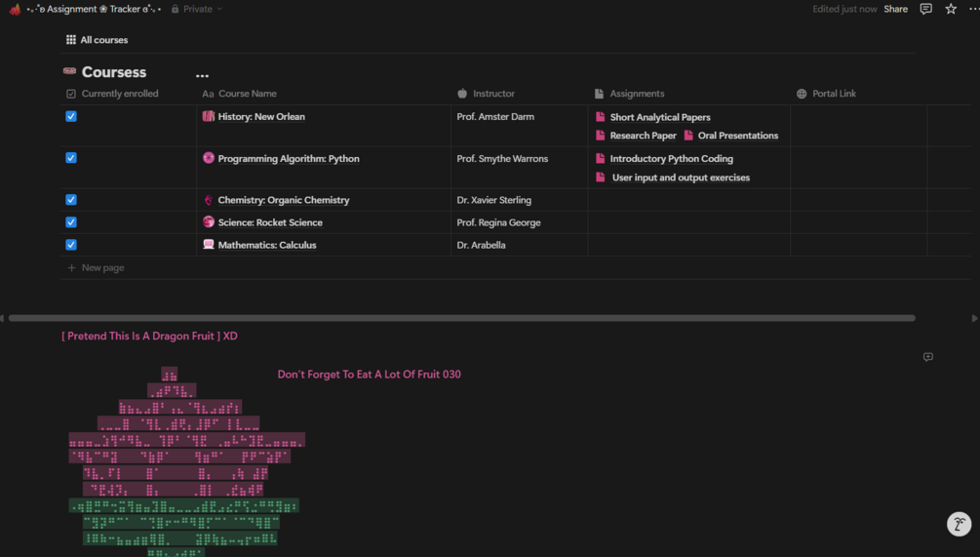
Task: Open the comments panel icon in top bar
Action: 925,9
